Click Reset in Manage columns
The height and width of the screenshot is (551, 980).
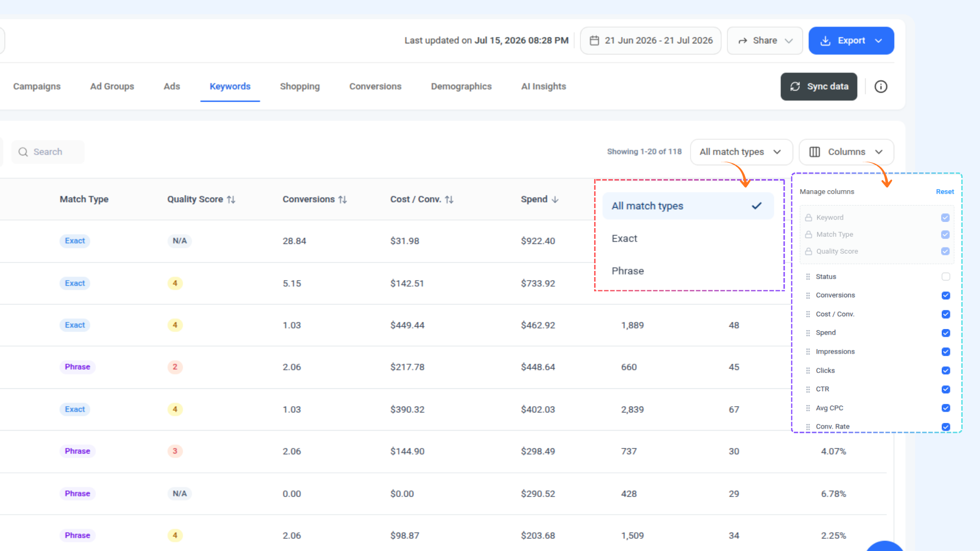[945, 192]
